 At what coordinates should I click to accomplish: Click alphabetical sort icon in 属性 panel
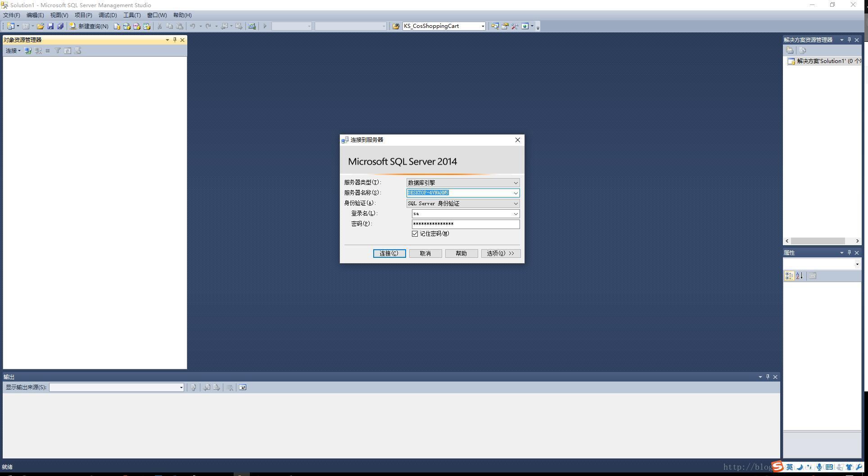tap(800, 276)
